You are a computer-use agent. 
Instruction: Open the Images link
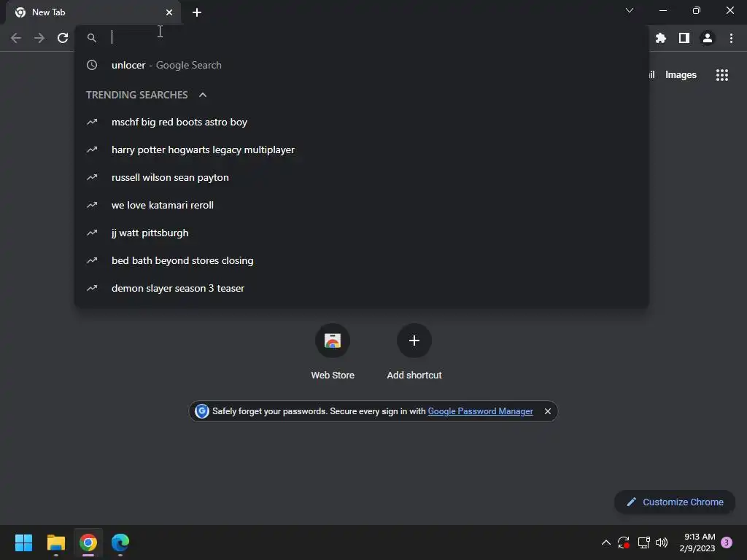click(x=681, y=75)
